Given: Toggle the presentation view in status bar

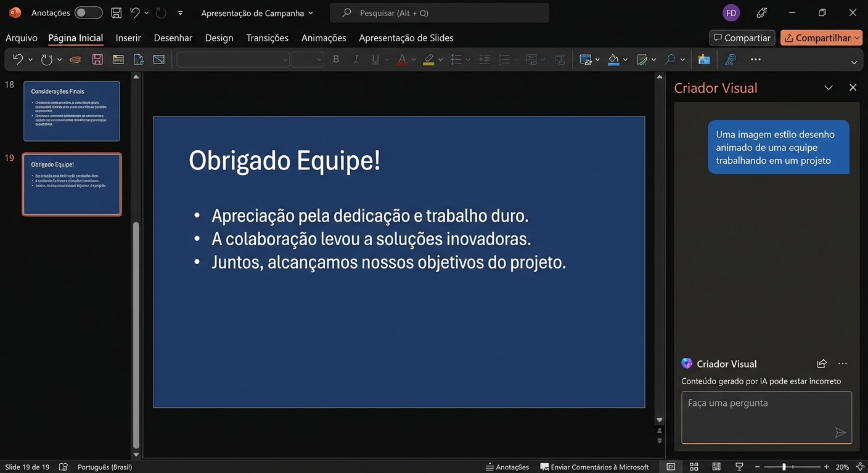Looking at the screenshot, I should pos(738,466).
